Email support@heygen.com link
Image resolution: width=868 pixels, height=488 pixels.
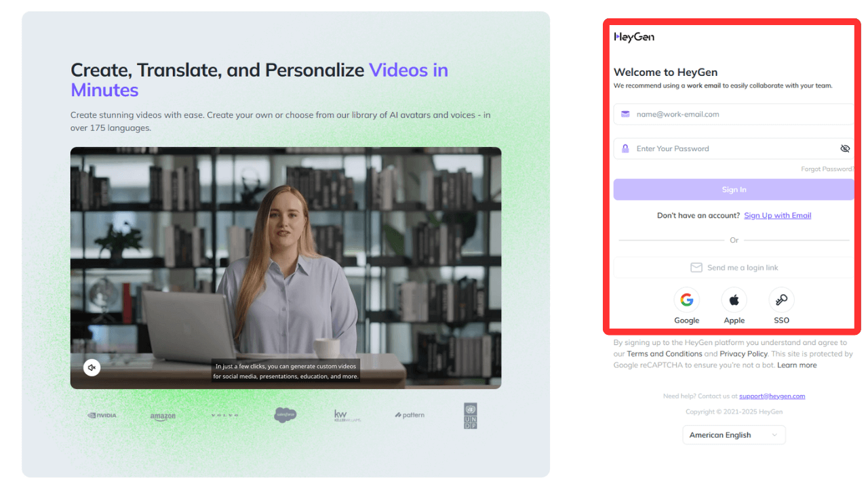772,396
